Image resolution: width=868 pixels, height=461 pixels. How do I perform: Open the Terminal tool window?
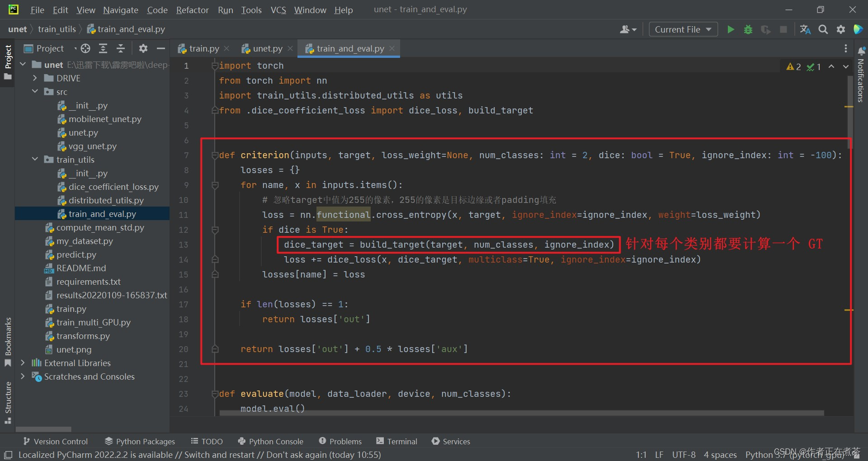(x=396, y=441)
